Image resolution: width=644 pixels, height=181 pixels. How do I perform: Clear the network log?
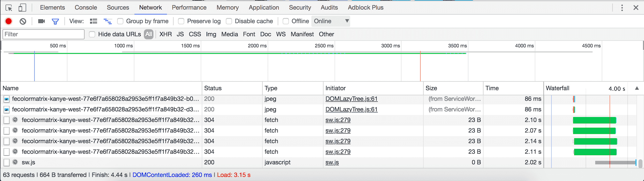(23, 21)
